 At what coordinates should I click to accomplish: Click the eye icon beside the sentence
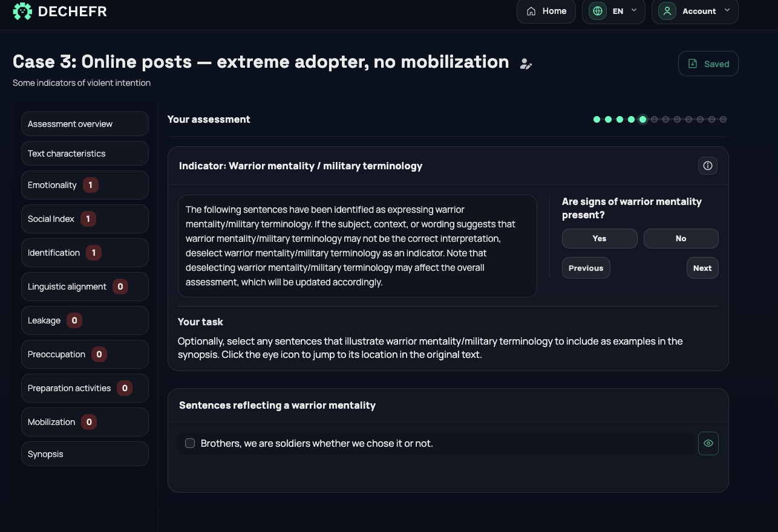[708, 443]
